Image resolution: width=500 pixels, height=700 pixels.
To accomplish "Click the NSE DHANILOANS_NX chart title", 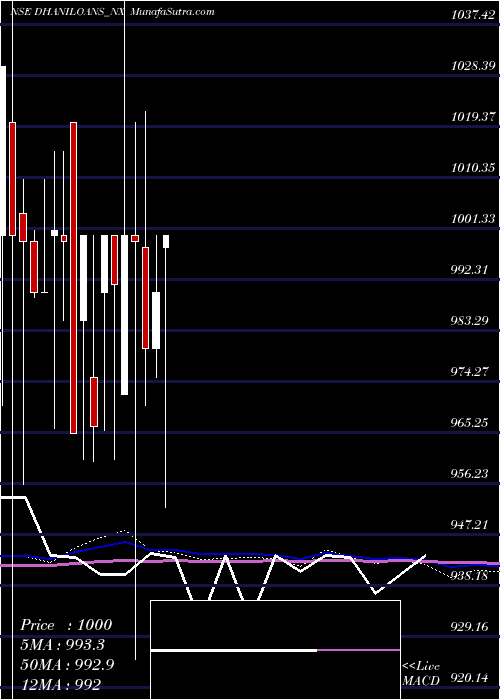I will pos(67,12).
